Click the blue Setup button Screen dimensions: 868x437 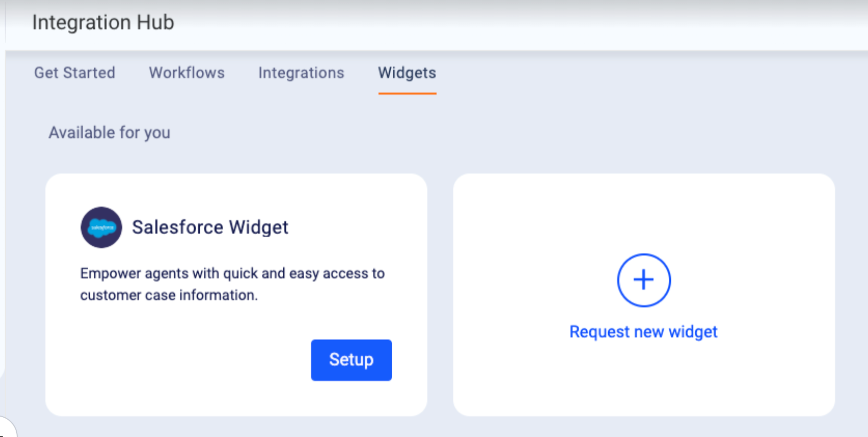351,360
